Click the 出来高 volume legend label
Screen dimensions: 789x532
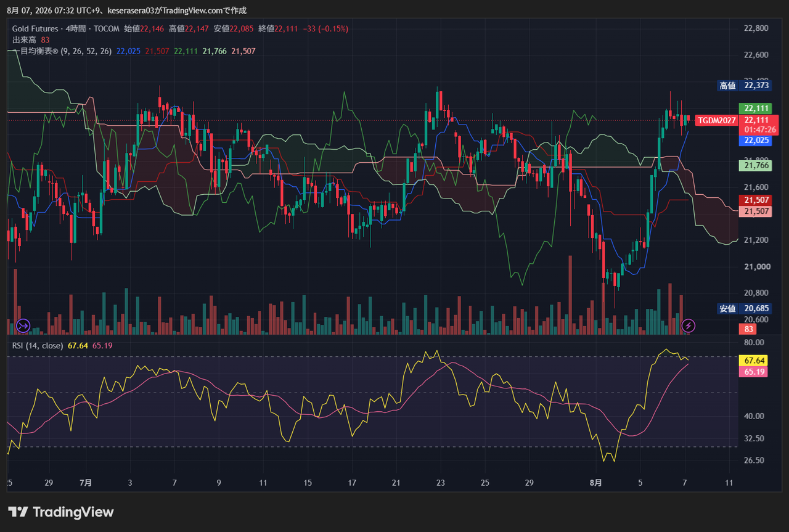(x=24, y=40)
